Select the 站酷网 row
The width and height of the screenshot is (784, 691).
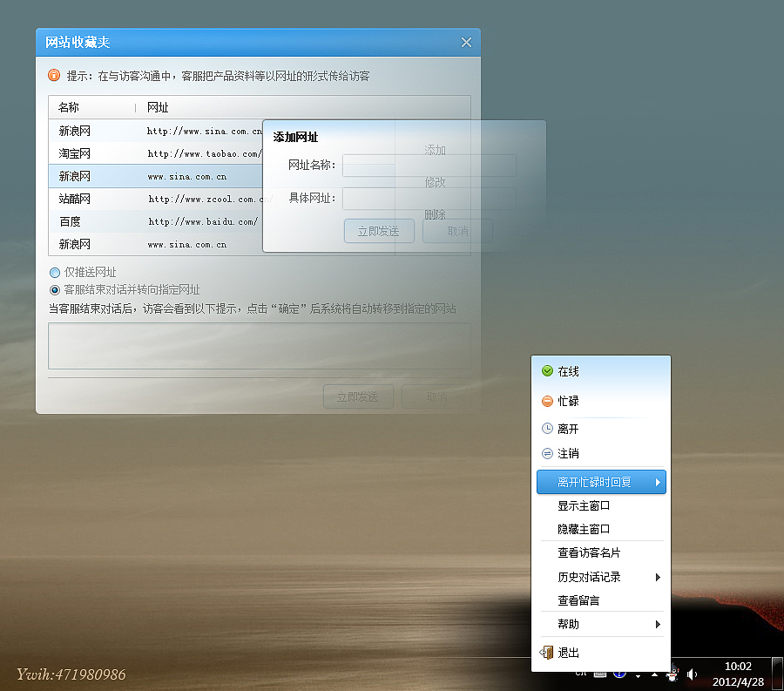(x=156, y=199)
